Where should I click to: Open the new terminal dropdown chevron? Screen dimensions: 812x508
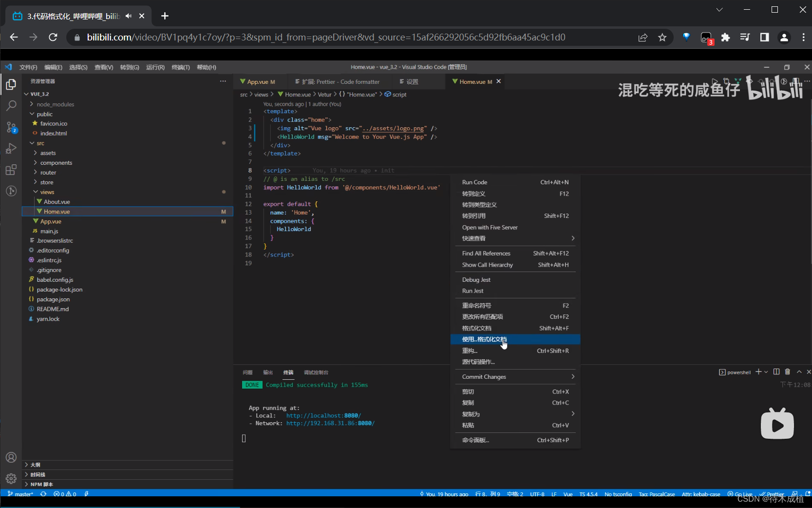click(766, 372)
